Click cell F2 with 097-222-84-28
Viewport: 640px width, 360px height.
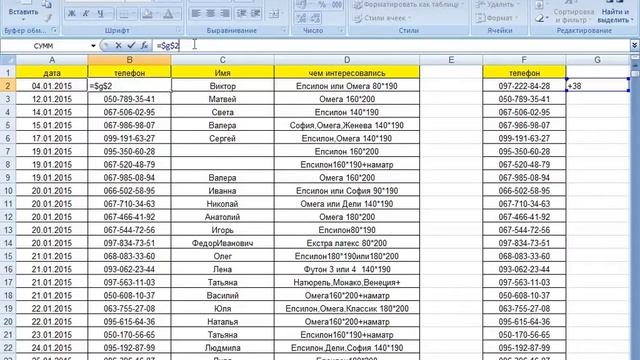(524, 86)
